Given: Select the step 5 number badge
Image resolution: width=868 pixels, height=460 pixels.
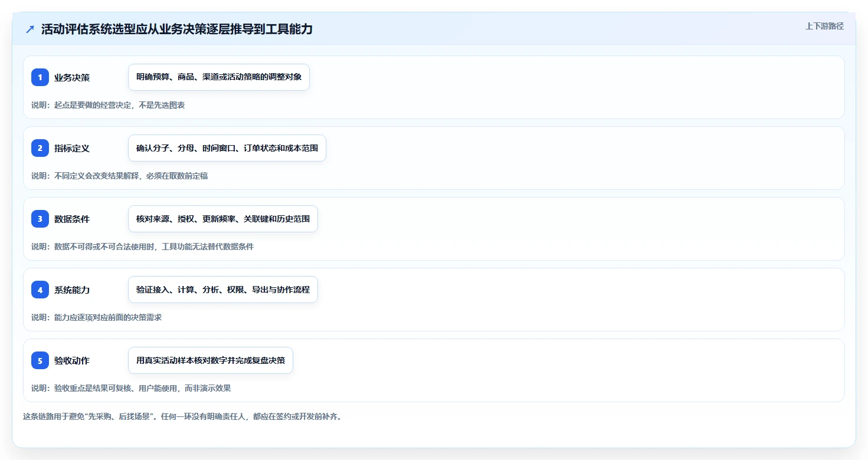Looking at the screenshot, I should (x=40, y=360).
